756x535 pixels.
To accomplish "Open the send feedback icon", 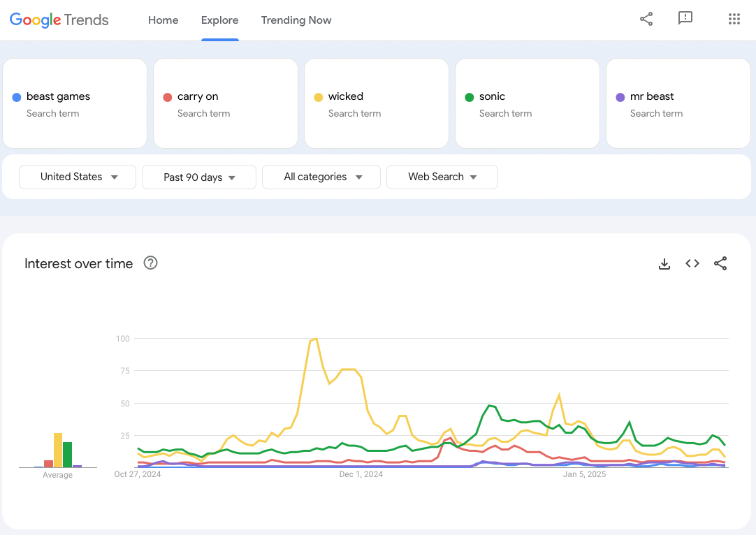I will point(685,18).
